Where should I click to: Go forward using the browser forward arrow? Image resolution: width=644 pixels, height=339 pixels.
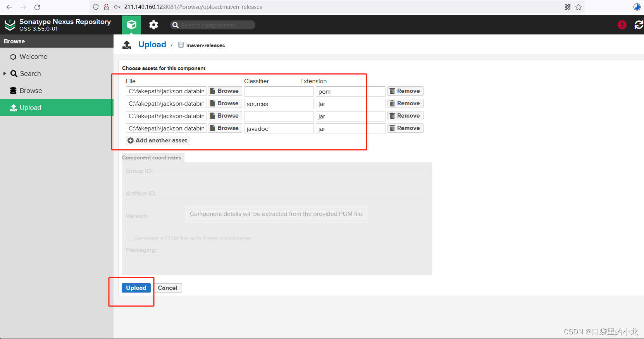coord(23,7)
